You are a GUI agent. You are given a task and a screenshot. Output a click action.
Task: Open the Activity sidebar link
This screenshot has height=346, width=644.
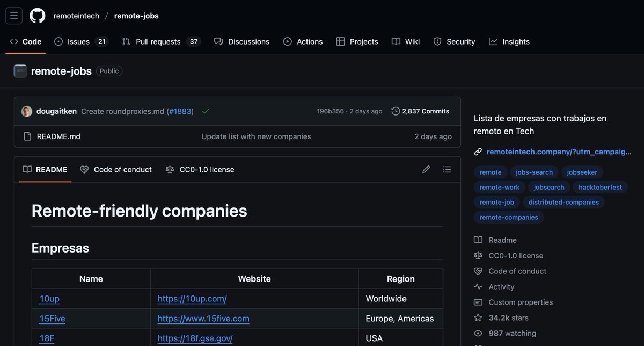coord(501,286)
